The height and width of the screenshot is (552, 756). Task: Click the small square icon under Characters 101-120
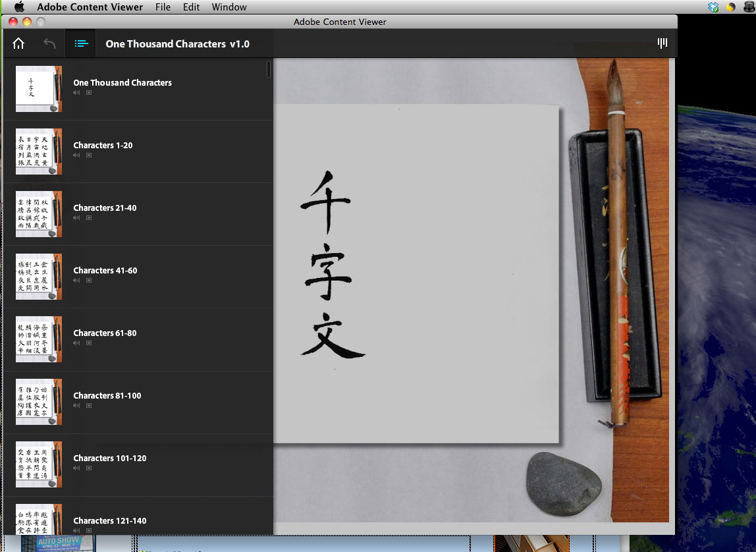(x=89, y=468)
